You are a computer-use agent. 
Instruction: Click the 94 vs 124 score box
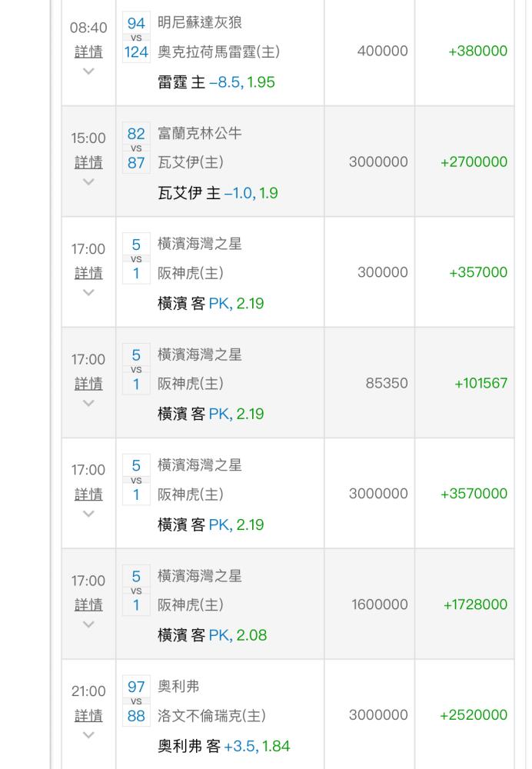(136, 38)
